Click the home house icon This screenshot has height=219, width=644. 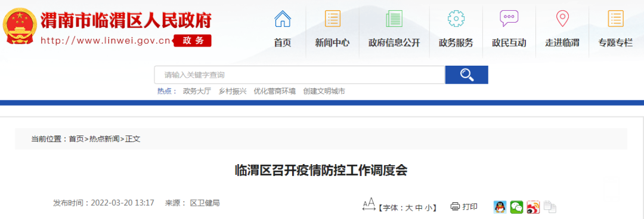[x=283, y=18]
